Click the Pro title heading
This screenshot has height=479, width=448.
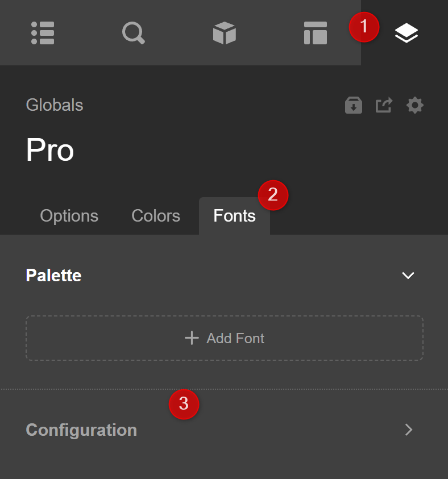49,150
